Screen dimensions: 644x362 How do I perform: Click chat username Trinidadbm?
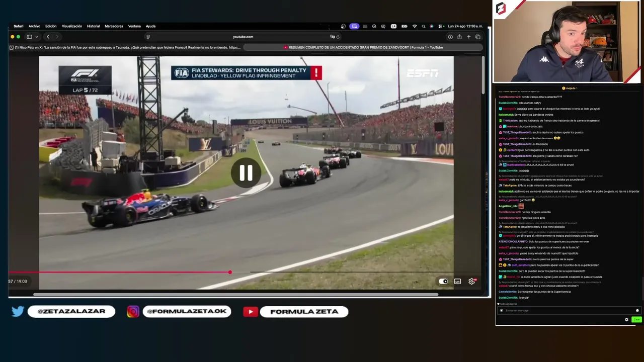pos(510,121)
